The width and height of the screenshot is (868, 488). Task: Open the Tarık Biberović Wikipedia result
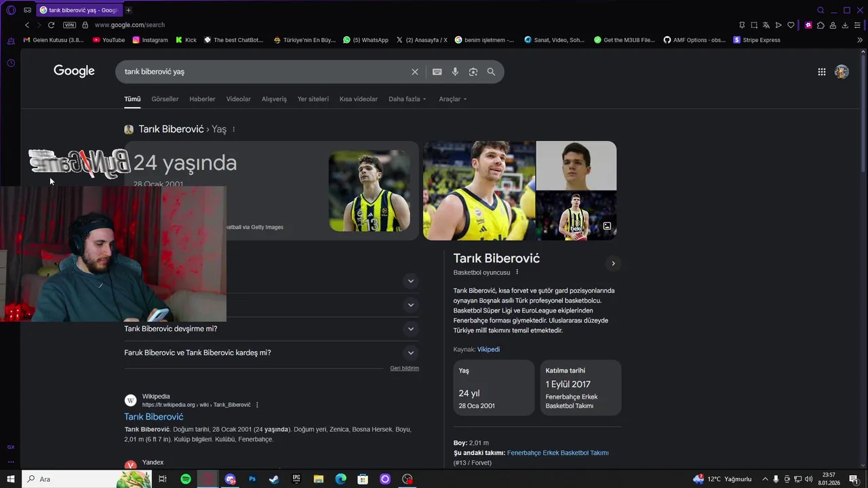click(x=154, y=417)
